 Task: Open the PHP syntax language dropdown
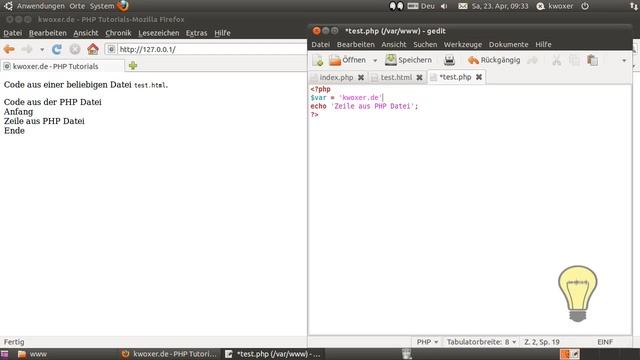coord(427,342)
